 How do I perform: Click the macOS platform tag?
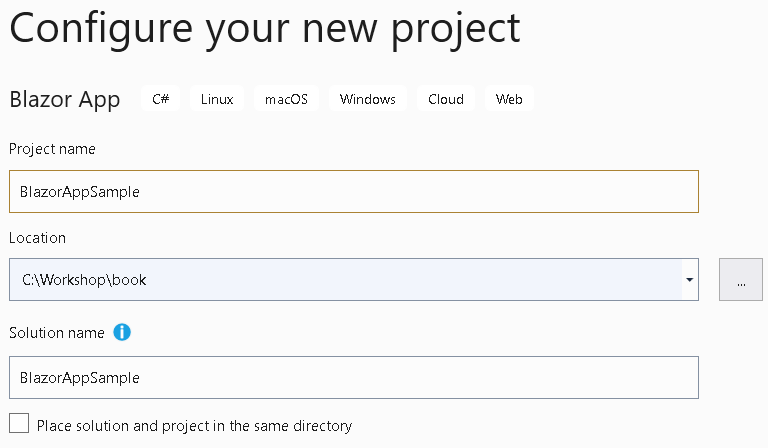click(x=286, y=99)
